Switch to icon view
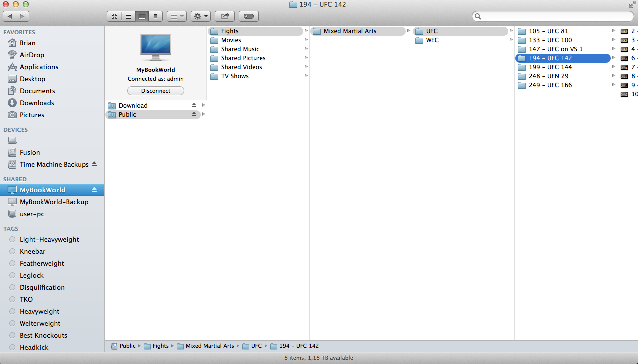This screenshot has width=638, height=364. tap(114, 16)
